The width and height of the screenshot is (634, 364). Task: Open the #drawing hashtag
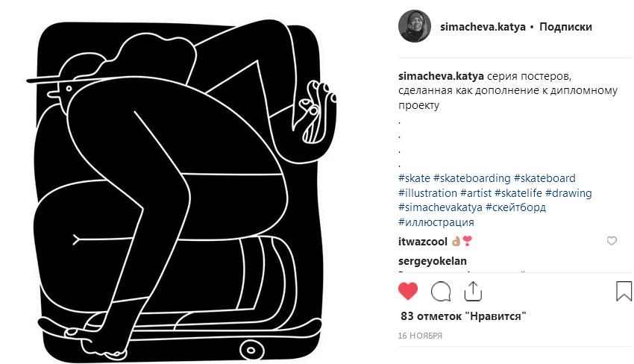click(x=568, y=193)
